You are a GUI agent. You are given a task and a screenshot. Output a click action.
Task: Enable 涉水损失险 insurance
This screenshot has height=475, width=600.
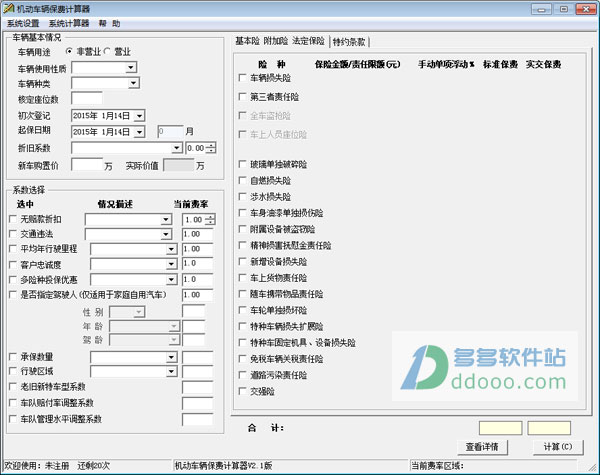tap(242, 197)
